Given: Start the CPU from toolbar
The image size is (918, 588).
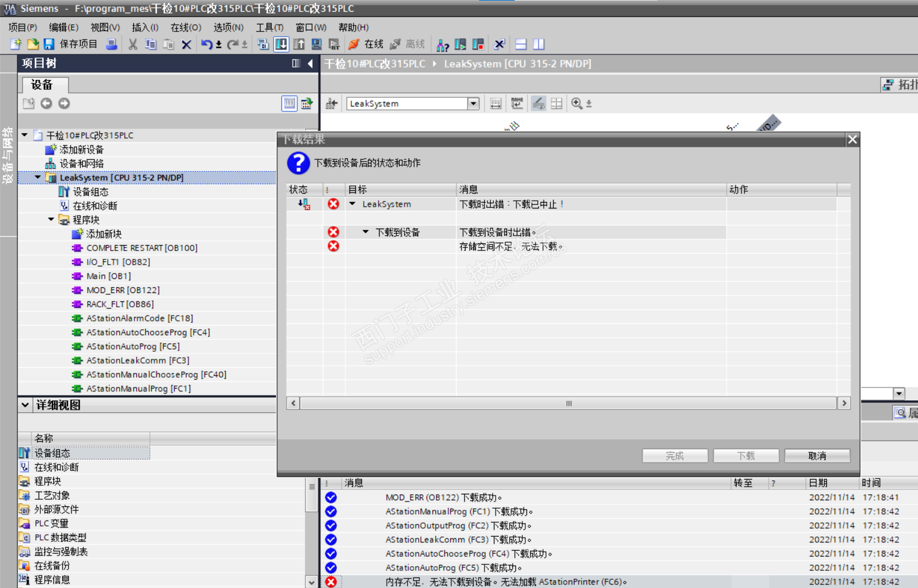Looking at the screenshot, I should 460,44.
